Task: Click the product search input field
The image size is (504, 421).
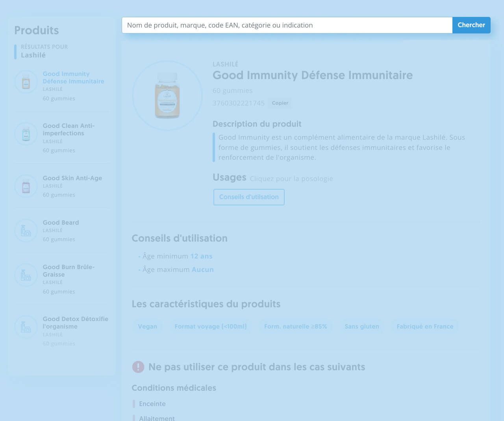Action: tap(287, 25)
